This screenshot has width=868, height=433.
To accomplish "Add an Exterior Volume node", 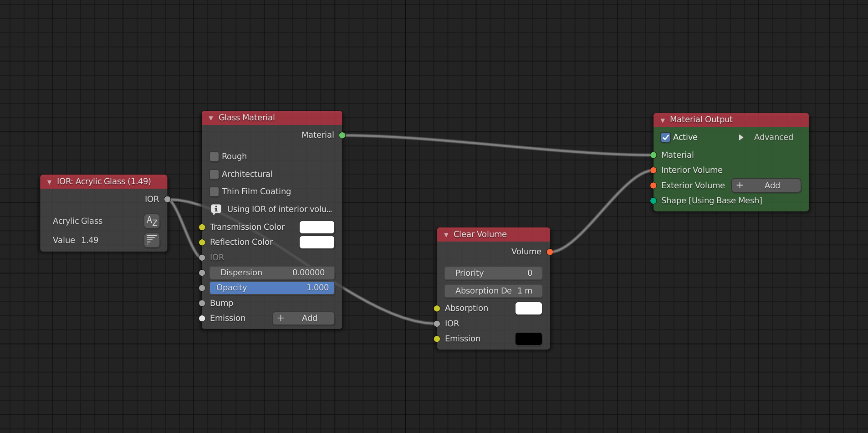I will pos(766,186).
